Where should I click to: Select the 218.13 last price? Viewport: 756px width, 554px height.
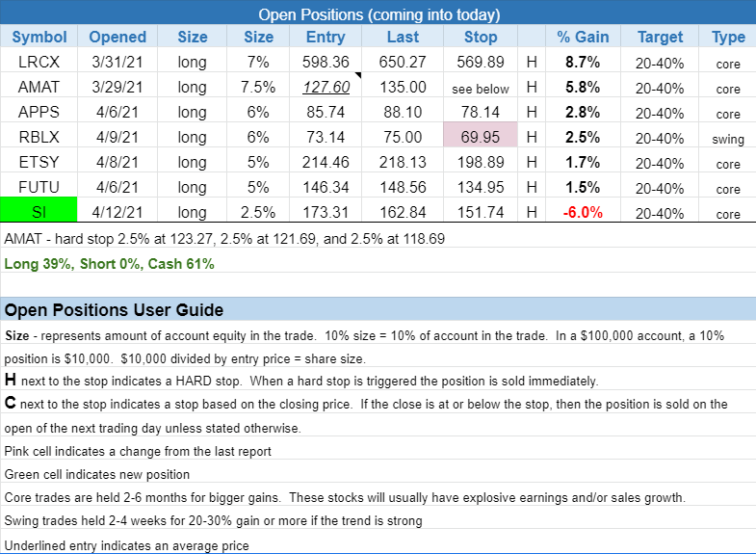click(x=403, y=162)
